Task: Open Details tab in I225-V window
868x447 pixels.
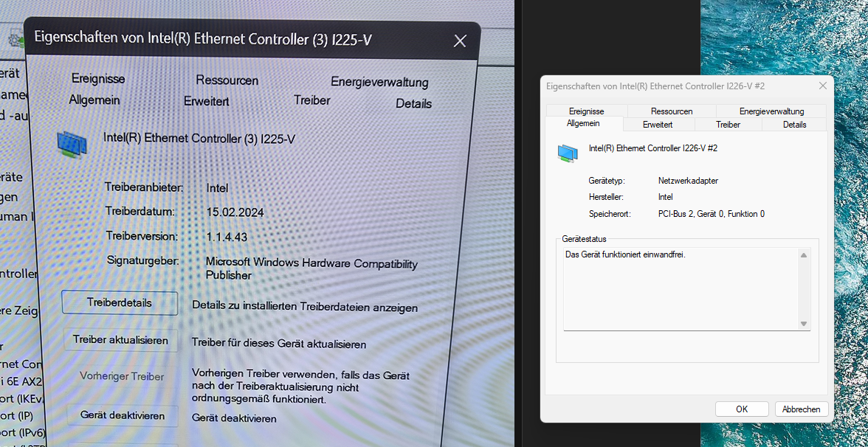Action: click(x=413, y=103)
